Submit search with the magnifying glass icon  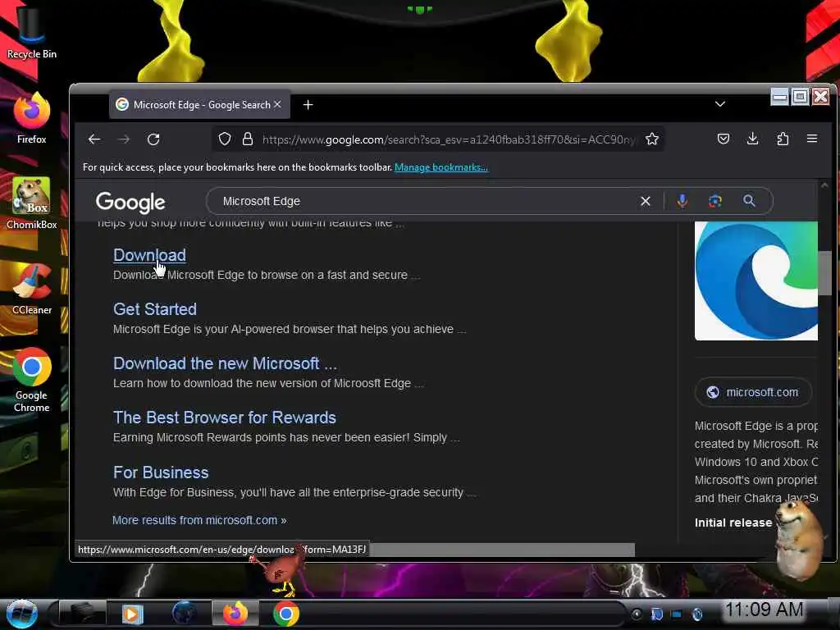[x=750, y=201]
